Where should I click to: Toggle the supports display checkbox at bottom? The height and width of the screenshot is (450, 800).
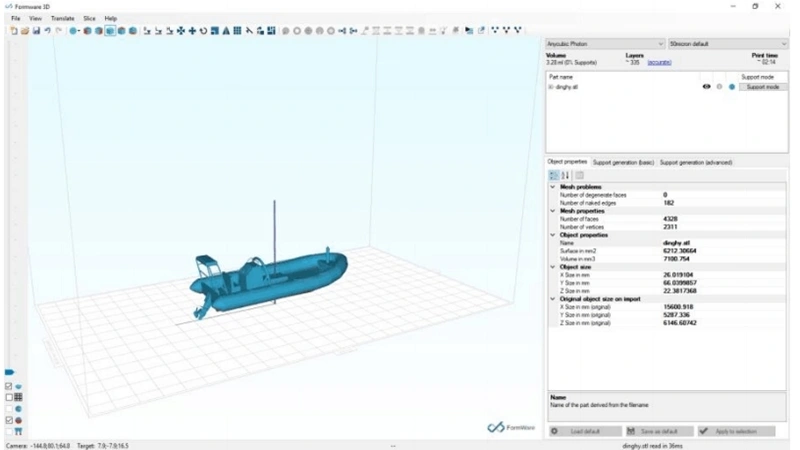pos(9,432)
